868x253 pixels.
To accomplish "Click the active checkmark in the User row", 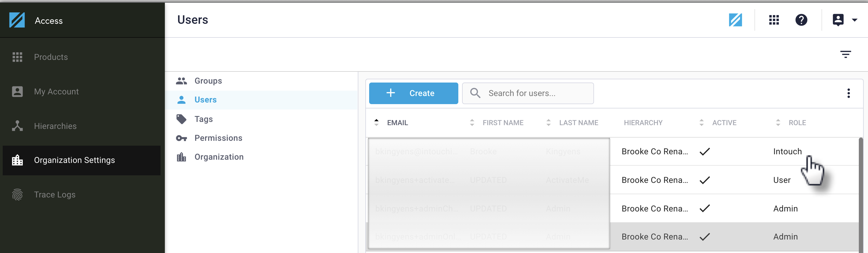I will coord(705,180).
